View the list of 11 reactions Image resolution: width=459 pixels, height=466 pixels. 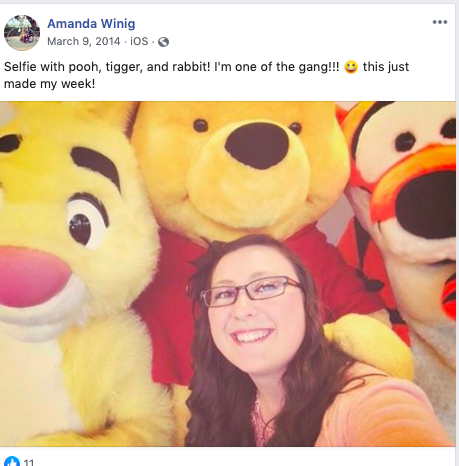29,462
